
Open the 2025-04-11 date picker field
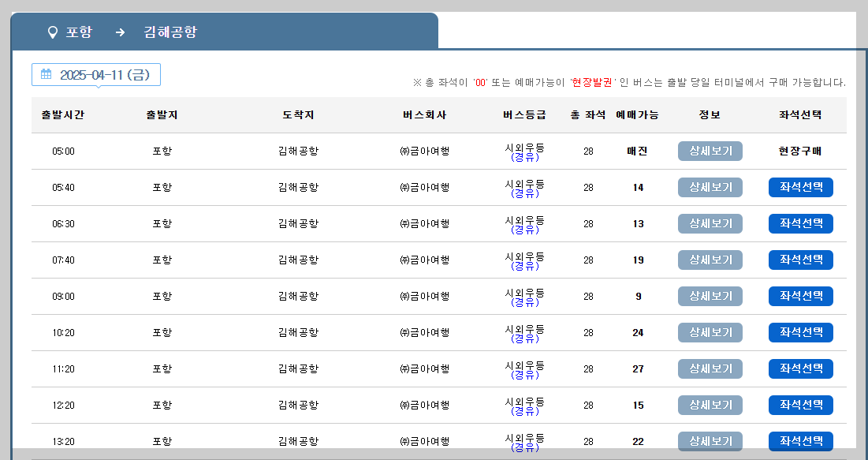pos(95,74)
